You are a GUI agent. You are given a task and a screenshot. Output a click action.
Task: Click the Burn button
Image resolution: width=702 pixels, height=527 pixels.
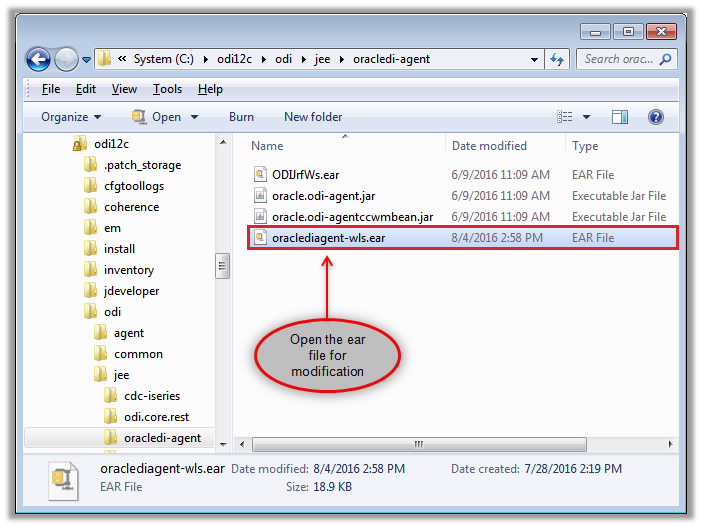[x=241, y=117]
